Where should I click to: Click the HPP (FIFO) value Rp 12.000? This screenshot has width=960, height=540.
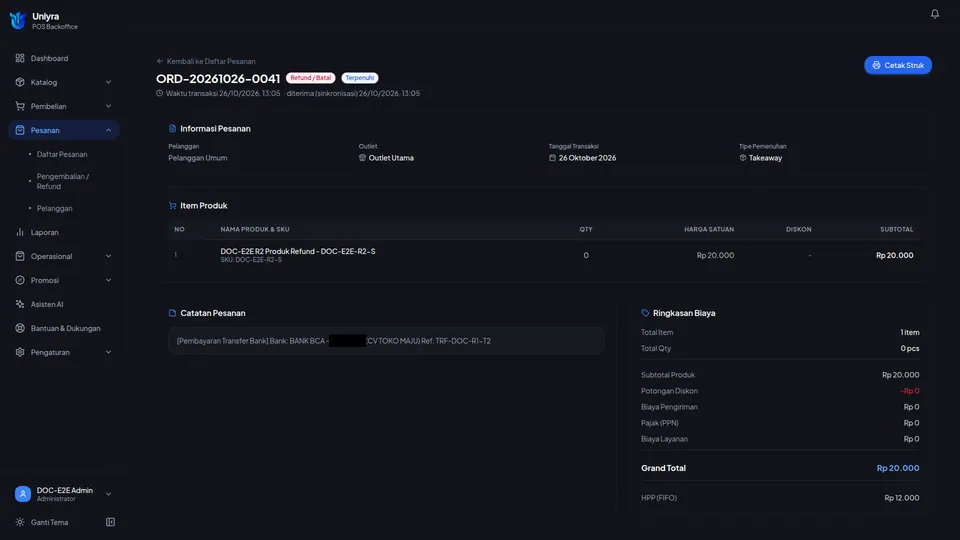[901, 498]
